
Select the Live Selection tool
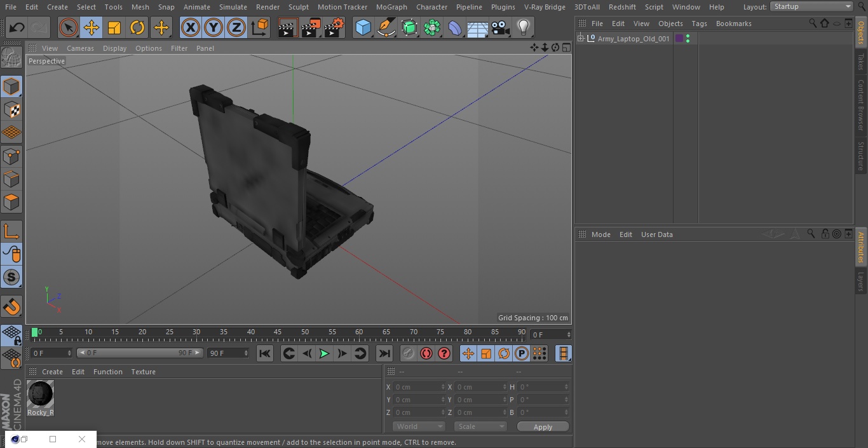coord(69,27)
